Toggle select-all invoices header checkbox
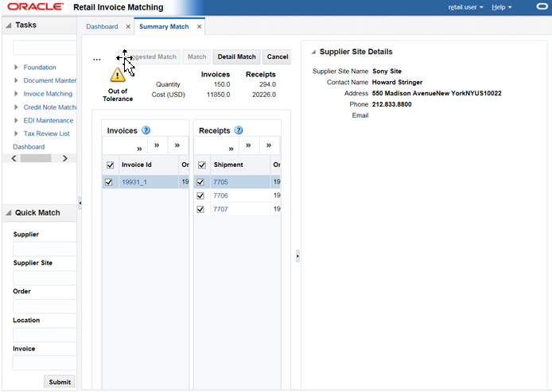 coord(111,165)
